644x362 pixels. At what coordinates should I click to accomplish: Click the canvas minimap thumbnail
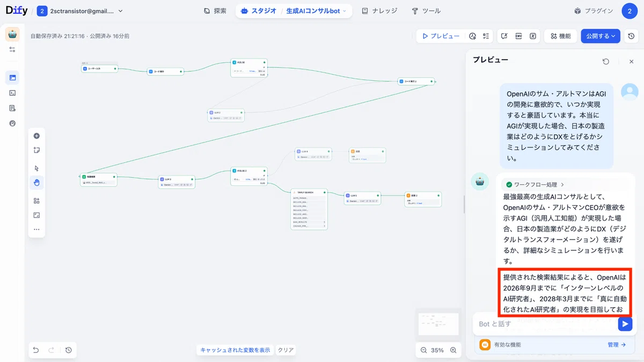pyautogui.click(x=438, y=324)
